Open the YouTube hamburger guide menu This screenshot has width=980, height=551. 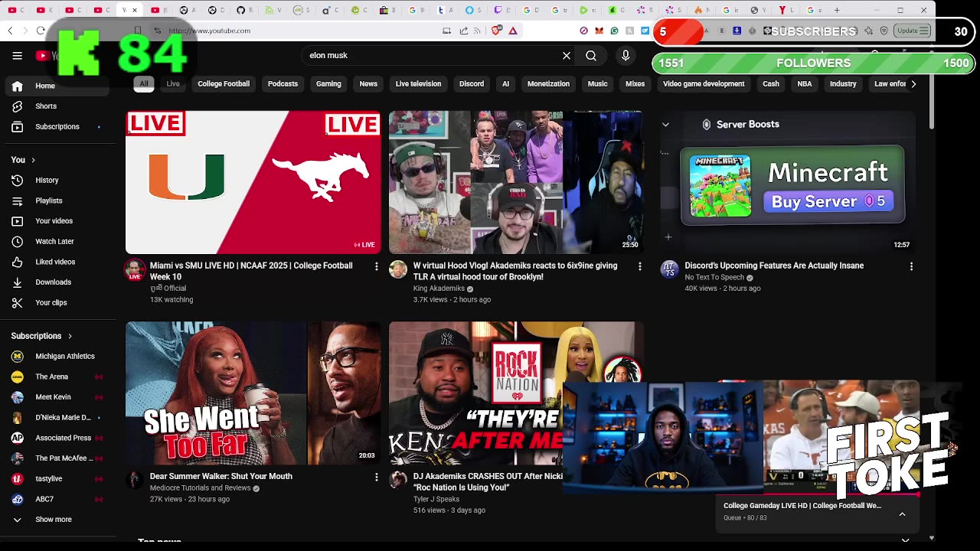(x=17, y=55)
